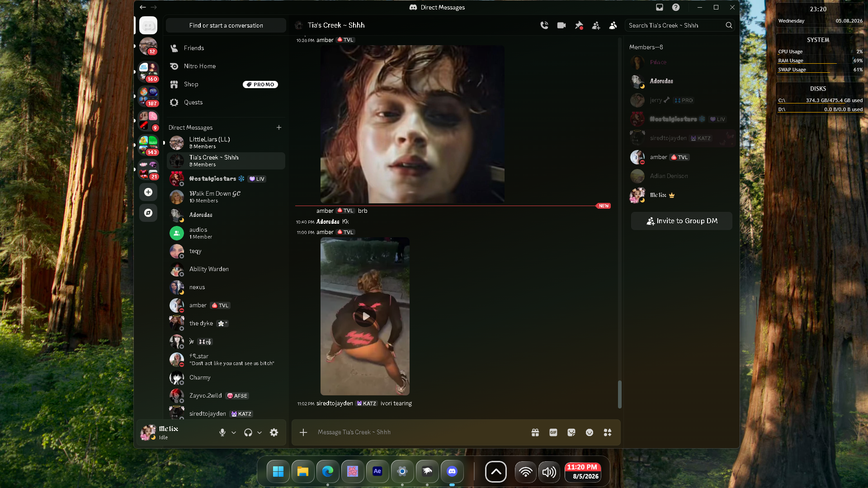868x488 pixels.
Task: Open the sticker picker
Action: click(571, 432)
